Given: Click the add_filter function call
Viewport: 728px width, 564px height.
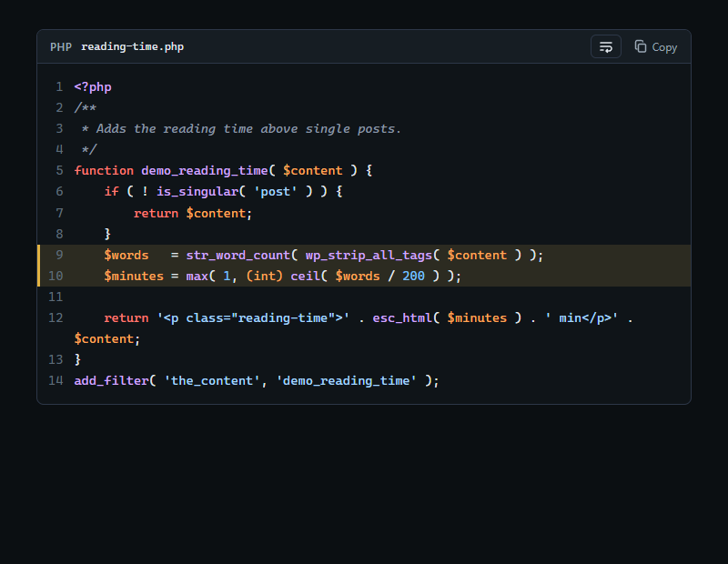Looking at the screenshot, I should point(111,380).
